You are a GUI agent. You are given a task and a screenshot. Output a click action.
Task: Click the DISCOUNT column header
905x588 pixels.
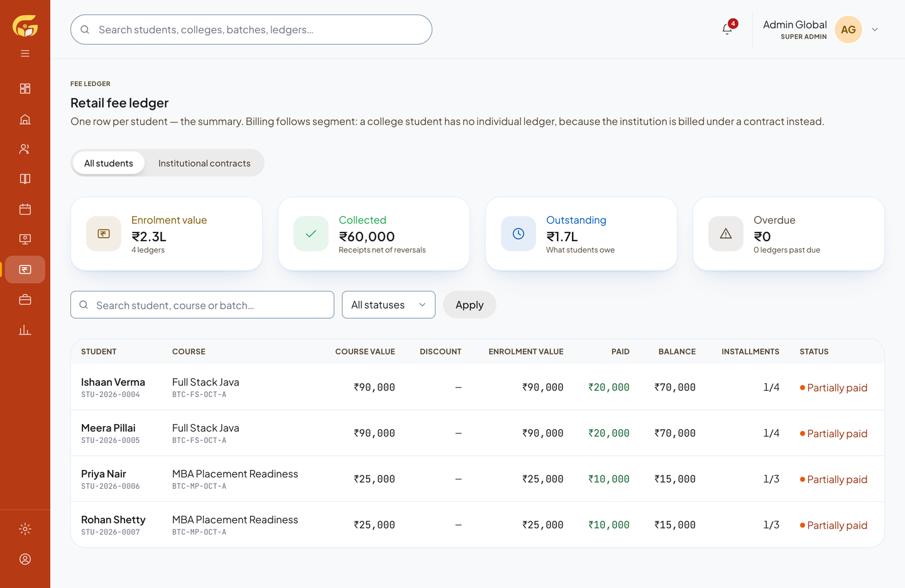click(x=441, y=352)
